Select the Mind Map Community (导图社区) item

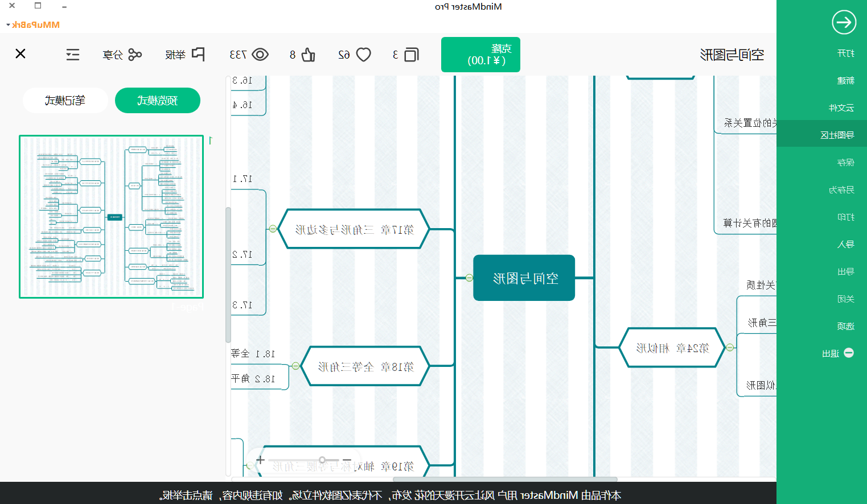[837, 135]
